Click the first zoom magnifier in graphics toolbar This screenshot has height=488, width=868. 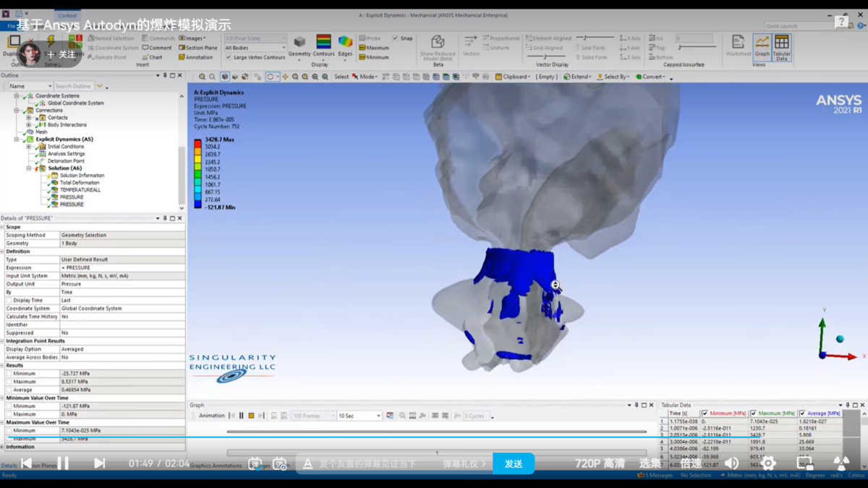(202, 77)
